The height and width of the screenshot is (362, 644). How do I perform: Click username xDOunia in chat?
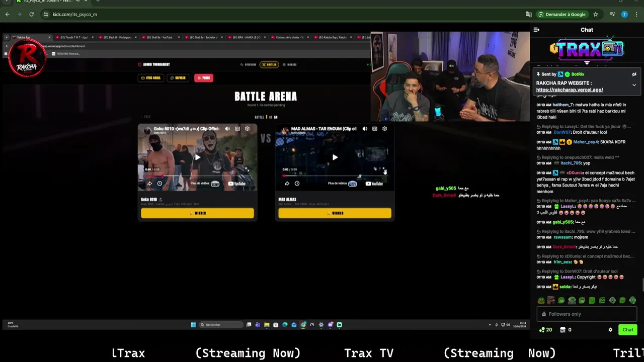click(x=575, y=173)
